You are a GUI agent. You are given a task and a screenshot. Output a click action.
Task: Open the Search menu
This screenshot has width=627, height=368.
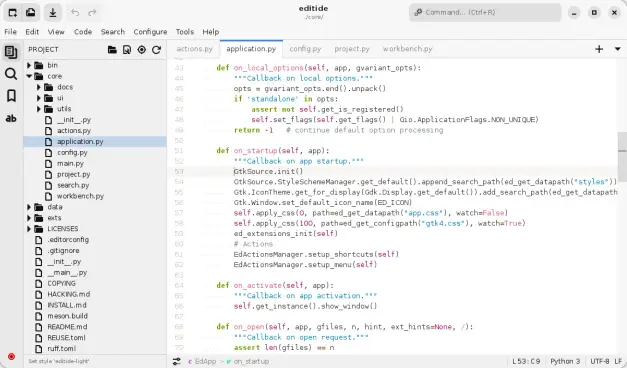click(113, 32)
